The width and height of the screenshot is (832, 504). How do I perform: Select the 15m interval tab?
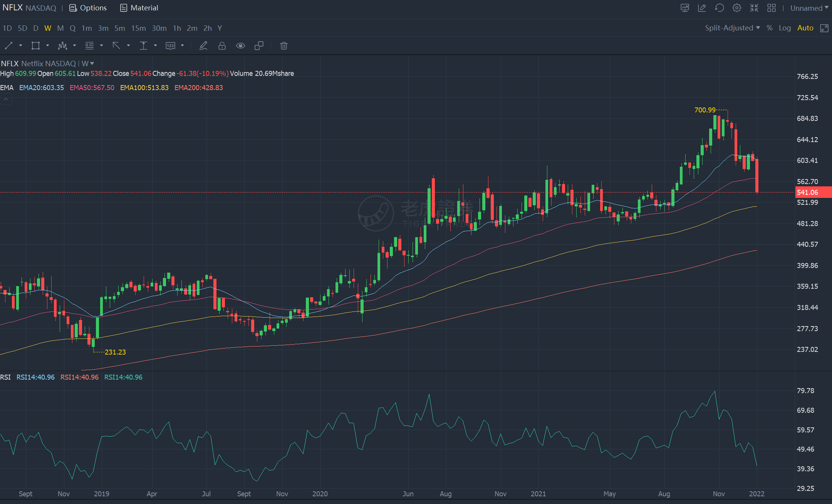coord(138,28)
